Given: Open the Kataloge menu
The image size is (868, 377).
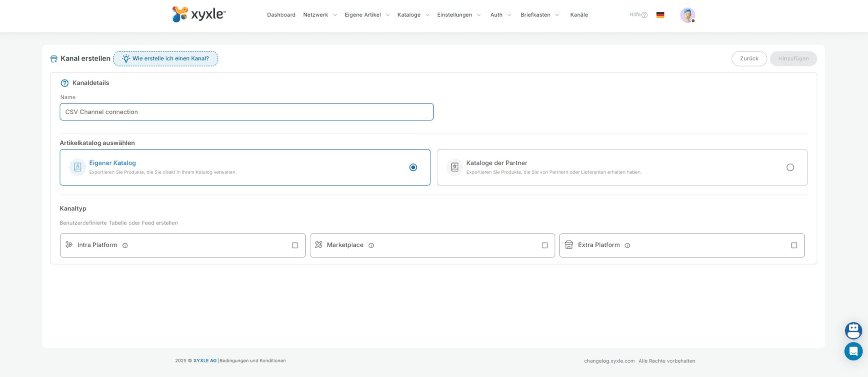Looking at the screenshot, I should (x=409, y=15).
